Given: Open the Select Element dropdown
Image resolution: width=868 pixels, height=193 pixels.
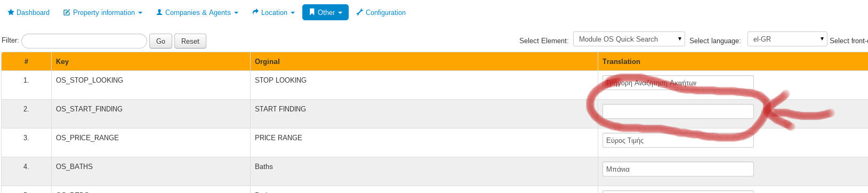Looking at the screenshot, I should (629, 39).
